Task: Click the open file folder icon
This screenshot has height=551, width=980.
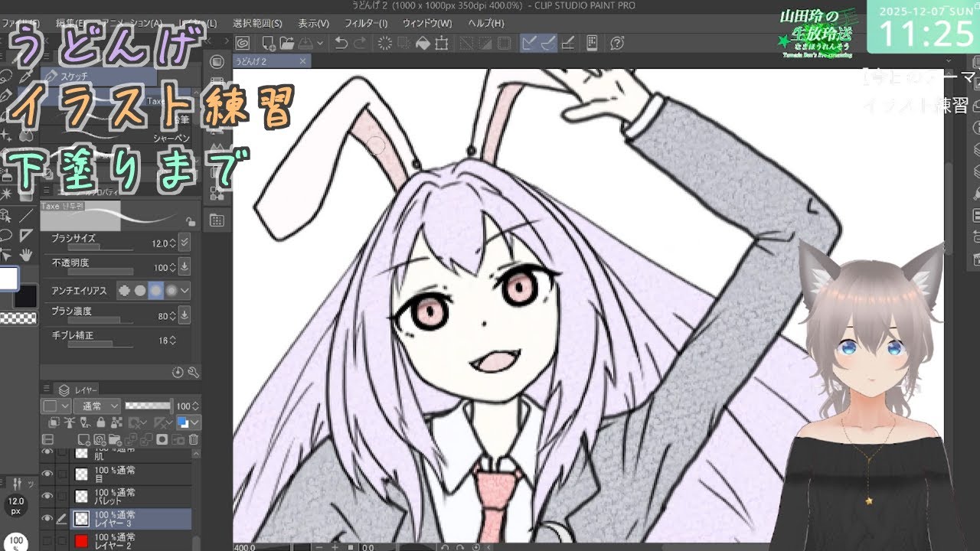Action: [x=287, y=44]
